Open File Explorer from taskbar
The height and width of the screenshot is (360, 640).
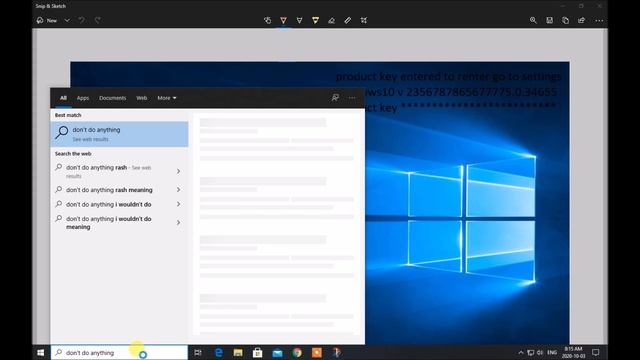pos(238,353)
